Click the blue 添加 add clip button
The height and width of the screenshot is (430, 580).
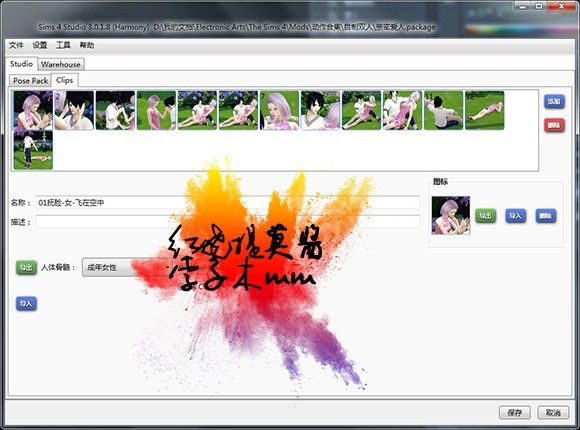554,101
